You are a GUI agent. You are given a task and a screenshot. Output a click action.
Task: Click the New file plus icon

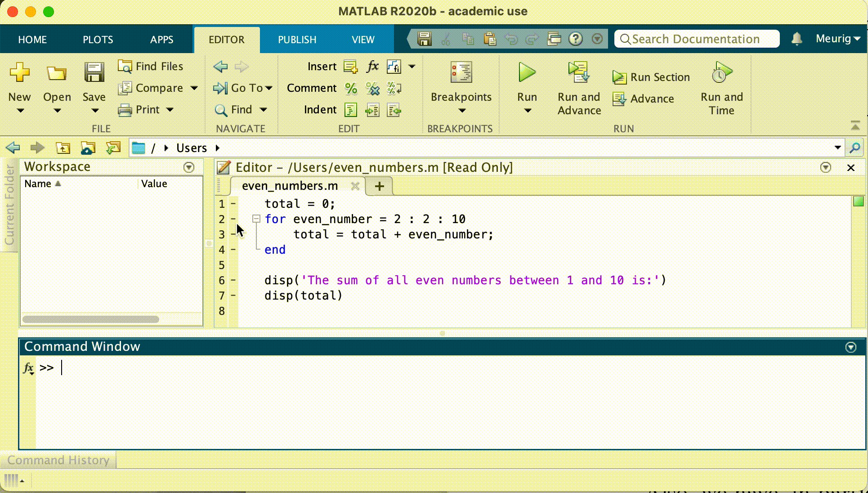point(20,72)
